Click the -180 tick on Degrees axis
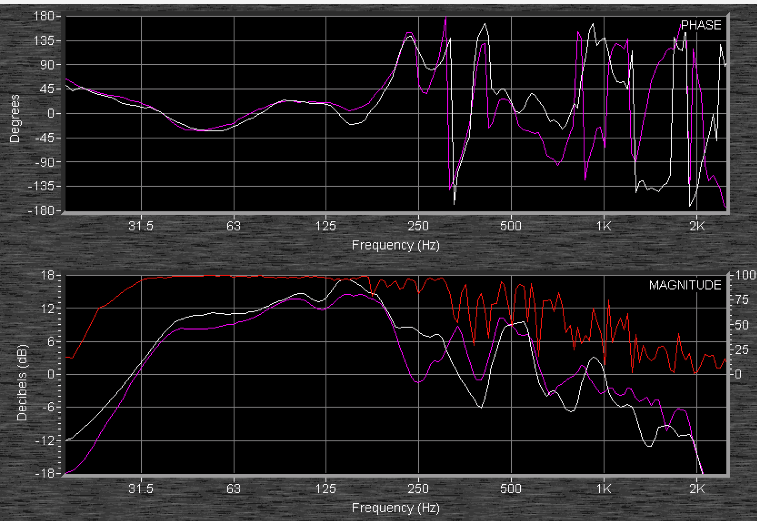This screenshot has height=521, width=757. click(41, 211)
